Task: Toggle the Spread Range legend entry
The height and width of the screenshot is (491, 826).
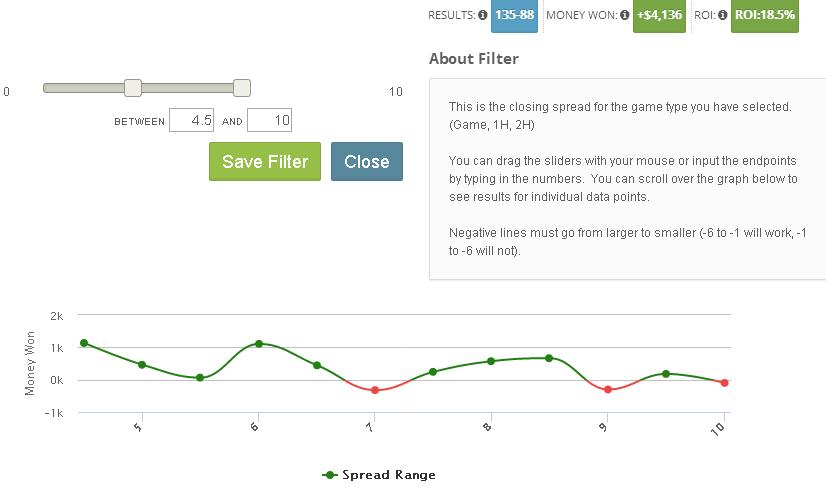Action: point(379,475)
